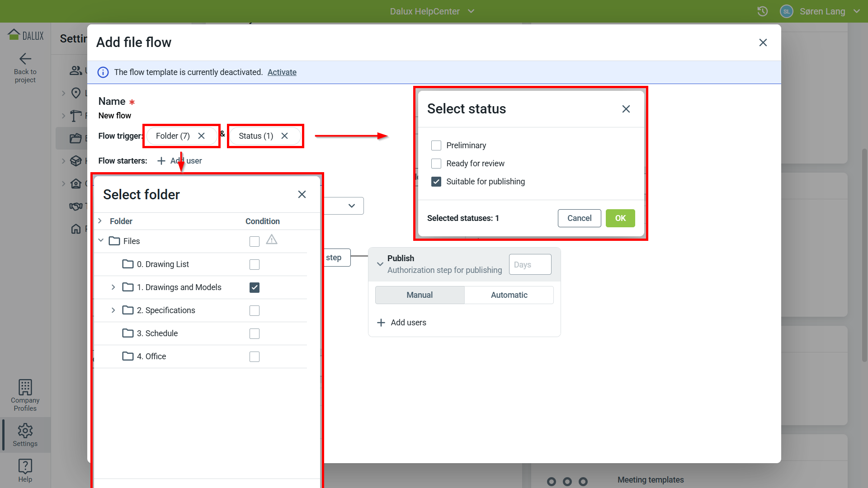Click the info icon in banner
868x488 pixels.
coord(103,72)
